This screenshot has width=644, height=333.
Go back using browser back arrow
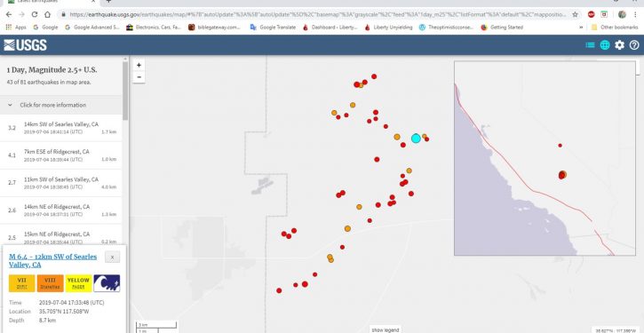pos(9,14)
